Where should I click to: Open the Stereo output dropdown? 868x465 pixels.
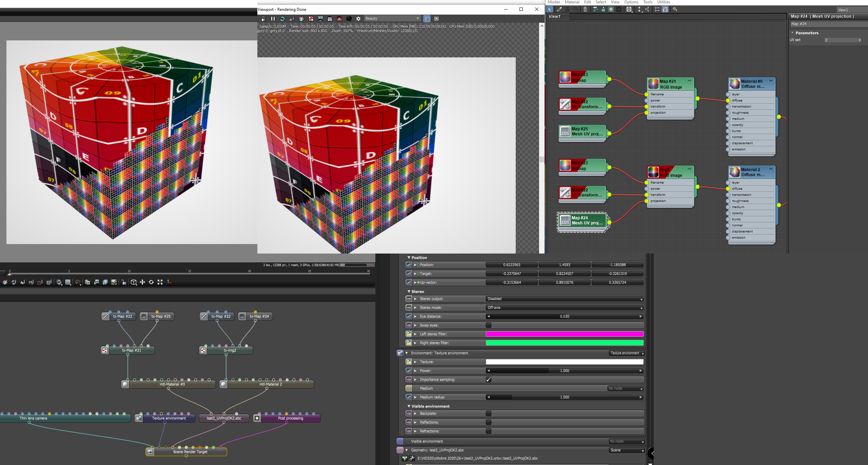(565, 299)
